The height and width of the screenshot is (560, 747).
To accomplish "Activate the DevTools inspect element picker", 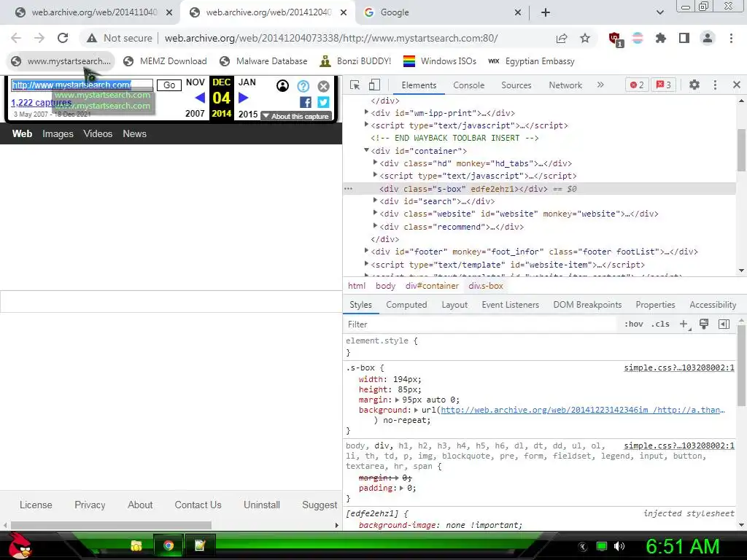I will [355, 85].
